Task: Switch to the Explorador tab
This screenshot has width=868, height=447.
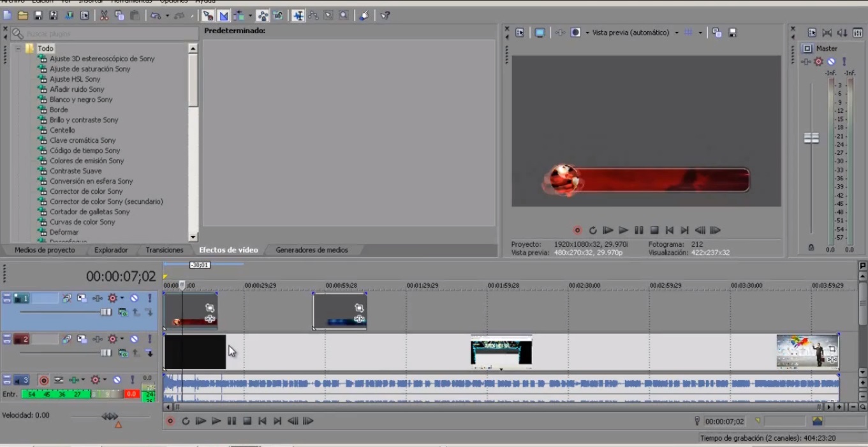Action: point(111,250)
